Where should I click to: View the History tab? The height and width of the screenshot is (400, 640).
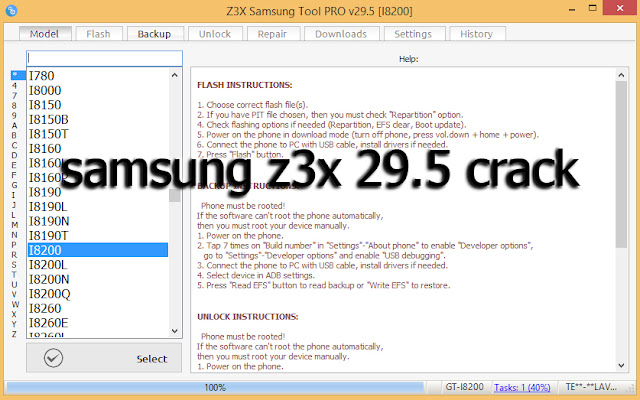pos(476,34)
